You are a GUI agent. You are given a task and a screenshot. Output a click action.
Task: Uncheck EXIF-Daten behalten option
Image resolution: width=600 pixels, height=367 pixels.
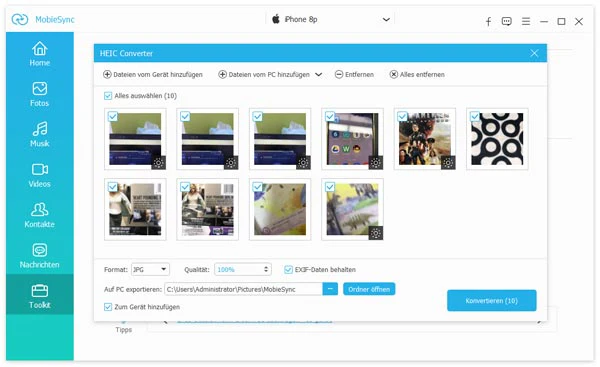tap(288, 269)
